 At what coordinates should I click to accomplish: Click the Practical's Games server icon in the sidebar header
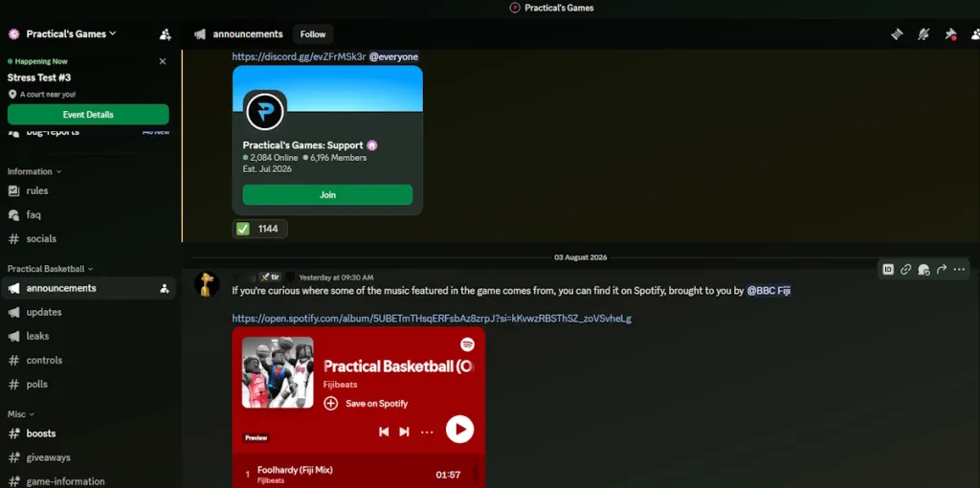(x=13, y=33)
